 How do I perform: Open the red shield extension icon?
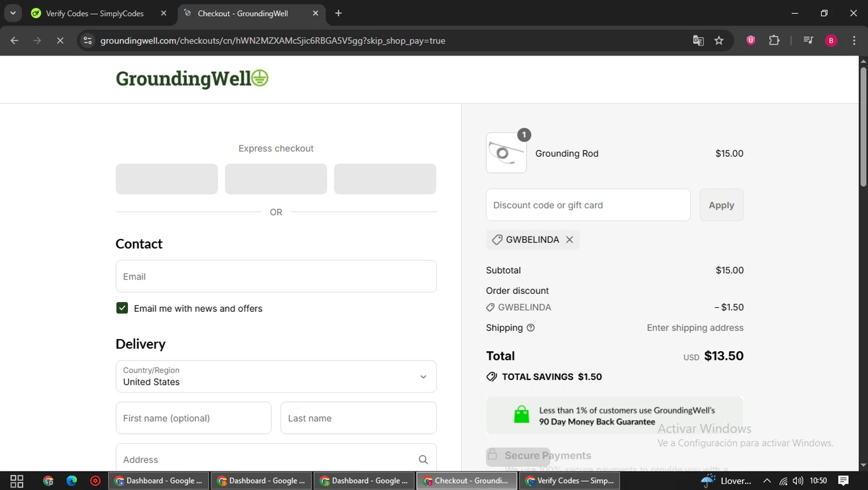click(x=751, y=40)
